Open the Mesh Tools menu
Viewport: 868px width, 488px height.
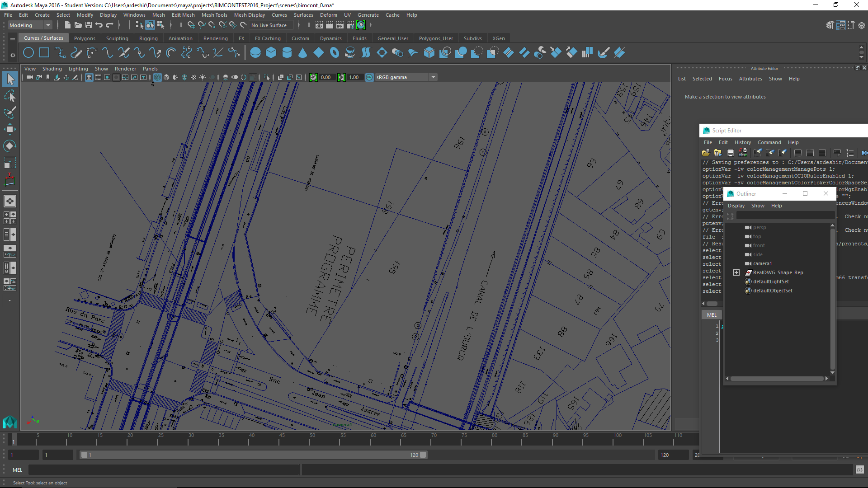click(214, 15)
